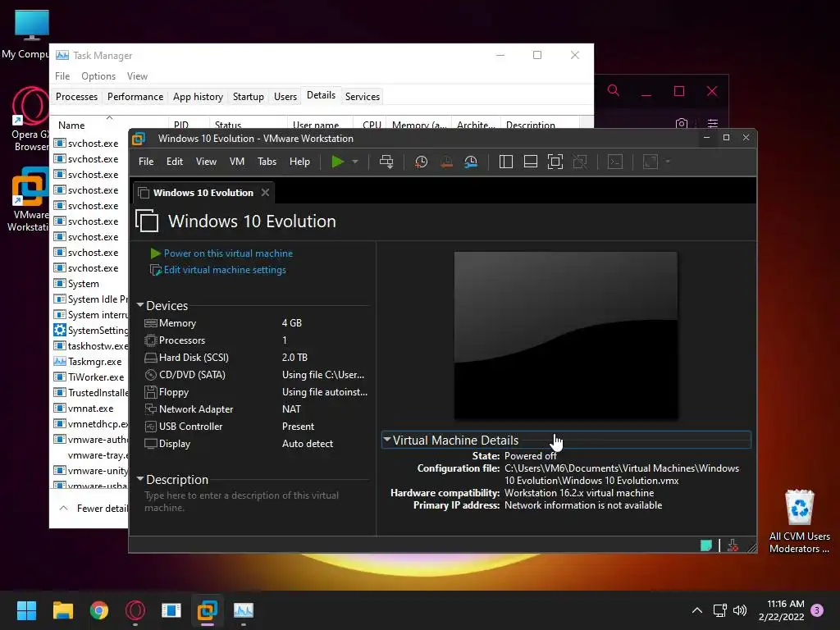This screenshot has height=630, width=840.
Task: Open the Snapshot Manager toolbar icon
Action: pyautogui.click(x=471, y=162)
